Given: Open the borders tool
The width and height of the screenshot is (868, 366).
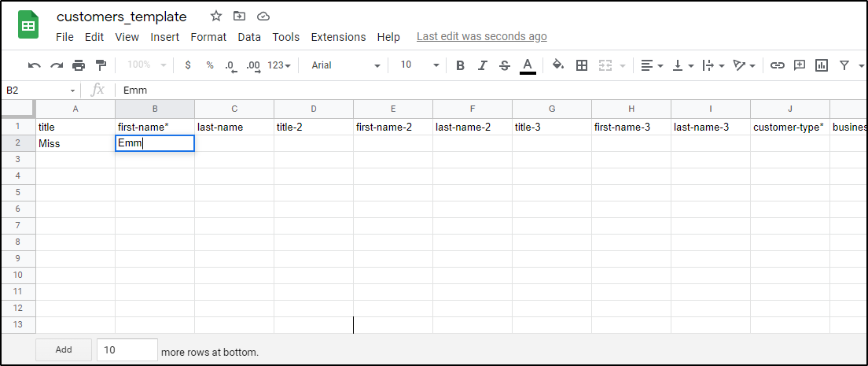Looking at the screenshot, I should coord(581,65).
